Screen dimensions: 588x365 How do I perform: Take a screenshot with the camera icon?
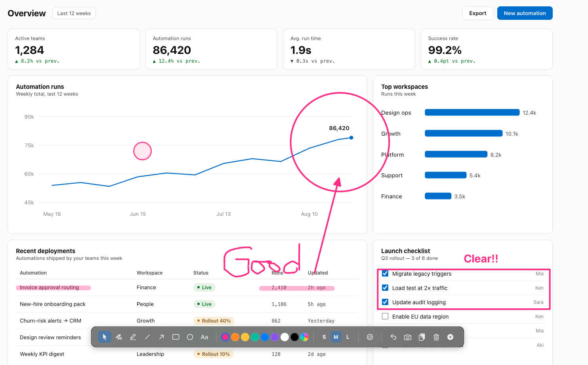pyautogui.click(x=408, y=337)
